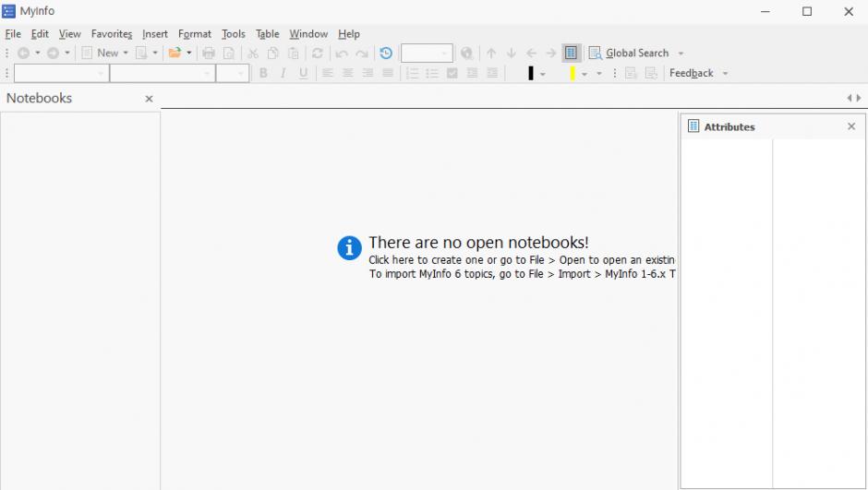This screenshot has width=868, height=490.
Task: Click the Back navigation arrow icon
Action: (x=23, y=54)
